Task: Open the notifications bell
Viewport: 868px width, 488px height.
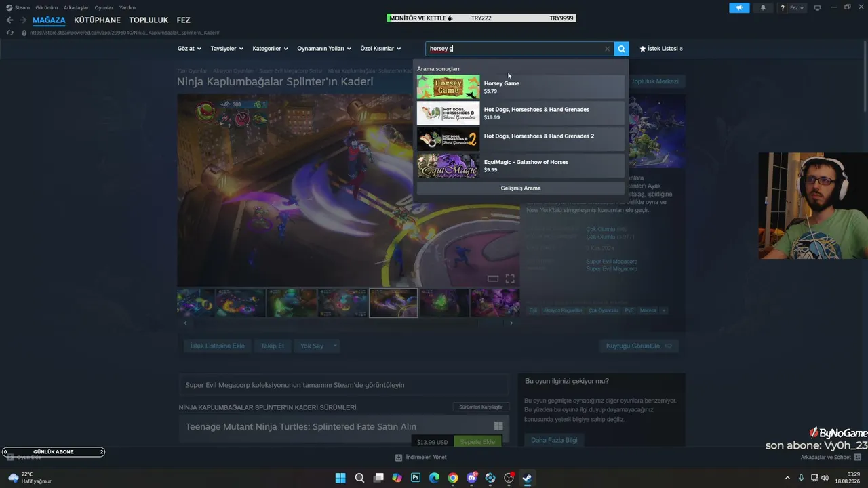Action: click(x=763, y=8)
